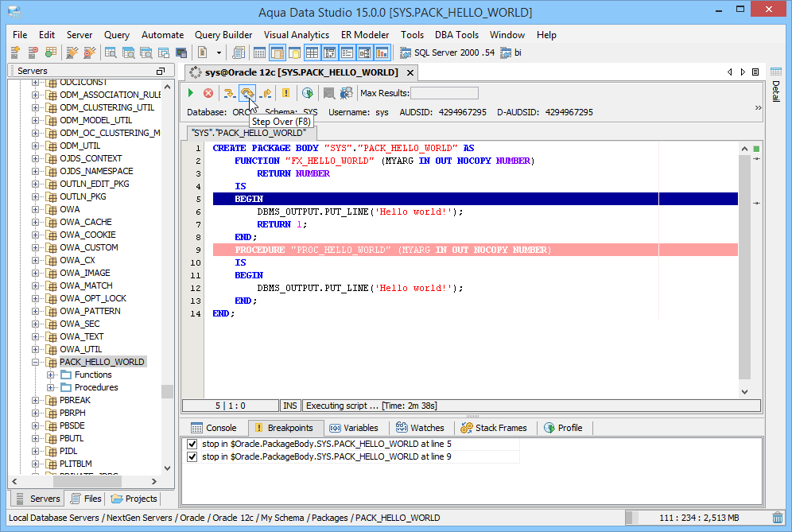Select the Step Over (F8) icon
The height and width of the screenshot is (532, 792).
248,93
